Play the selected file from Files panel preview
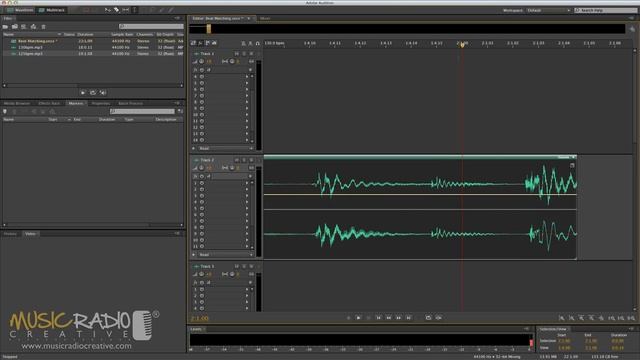640x360 pixels. point(83,93)
